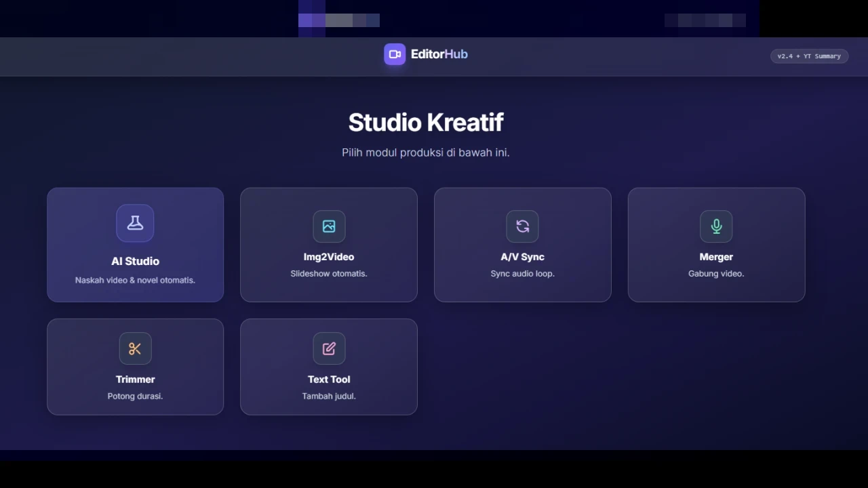868x488 pixels.
Task: Click the Img2Video image icon
Action: coord(329,226)
